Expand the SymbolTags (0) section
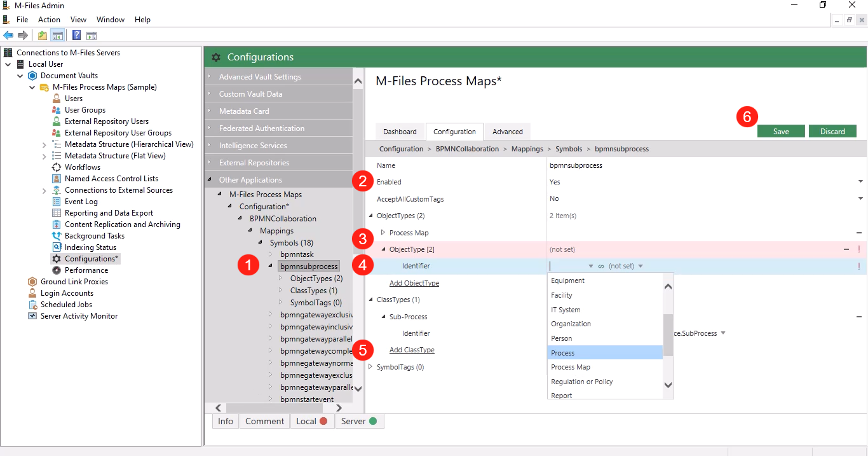The image size is (868, 456). (x=371, y=367)
